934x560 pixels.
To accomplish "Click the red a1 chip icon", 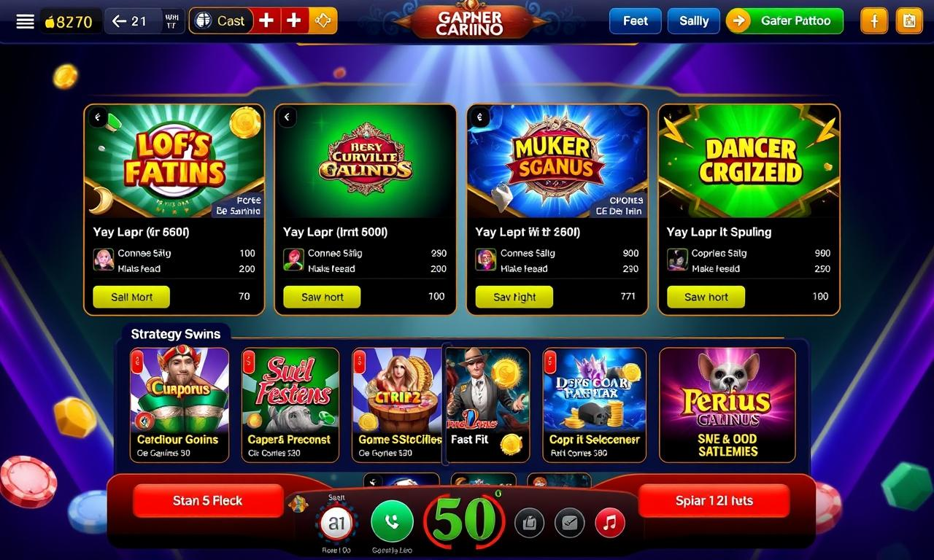I will tap(336, 522).
